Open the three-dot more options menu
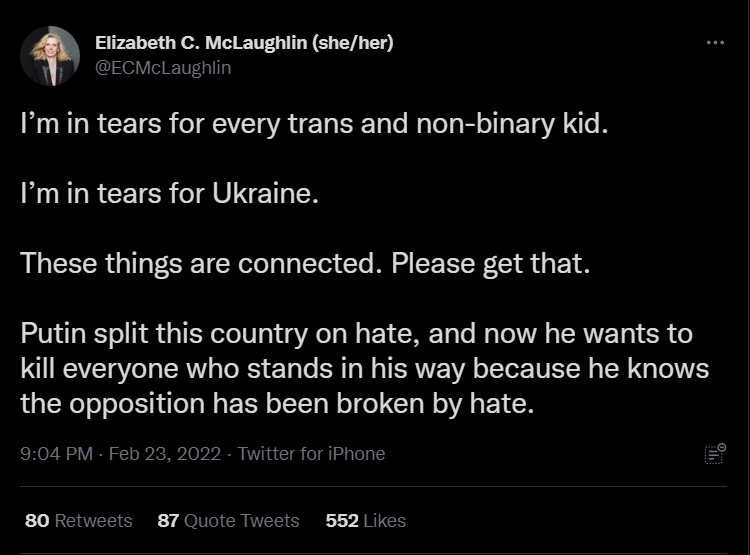 (x=714, y=44)
